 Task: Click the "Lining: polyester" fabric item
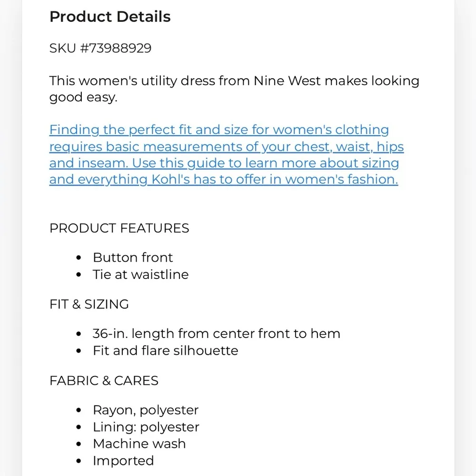pyautogui.click(x=146, y=427)
